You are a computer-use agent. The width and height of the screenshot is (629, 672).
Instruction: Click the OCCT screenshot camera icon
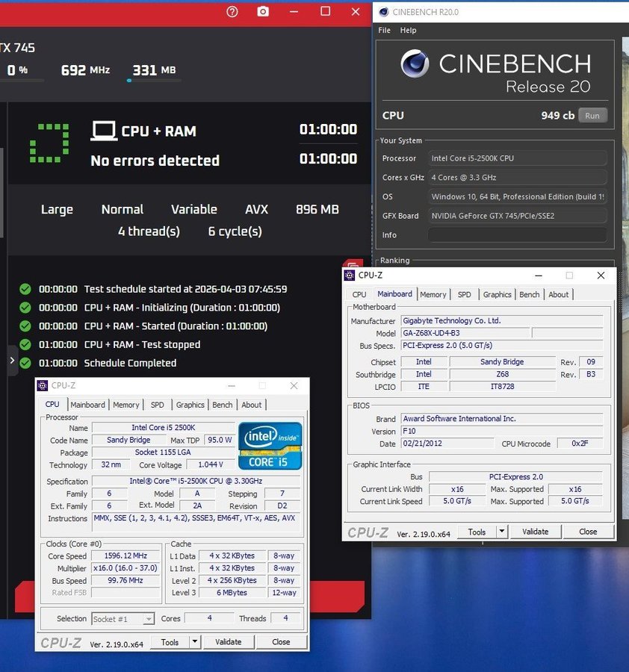pos(263,11)
